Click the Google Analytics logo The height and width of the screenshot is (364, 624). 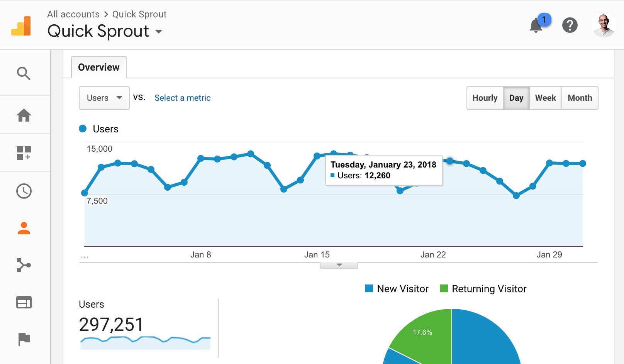point(21,26)
